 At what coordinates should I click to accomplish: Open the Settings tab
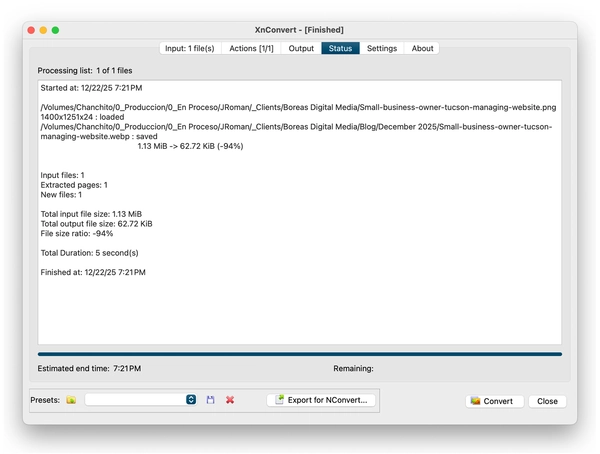pyautogui.click(x=381, y=48)
